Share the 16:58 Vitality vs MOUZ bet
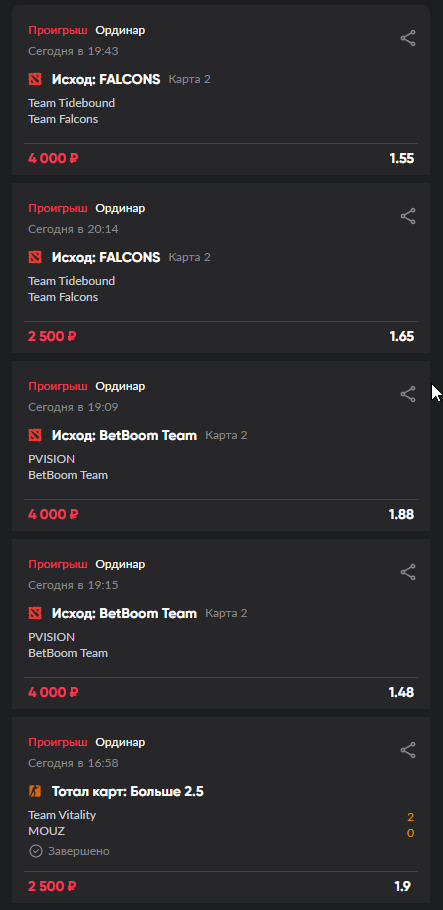 (408, 750)
